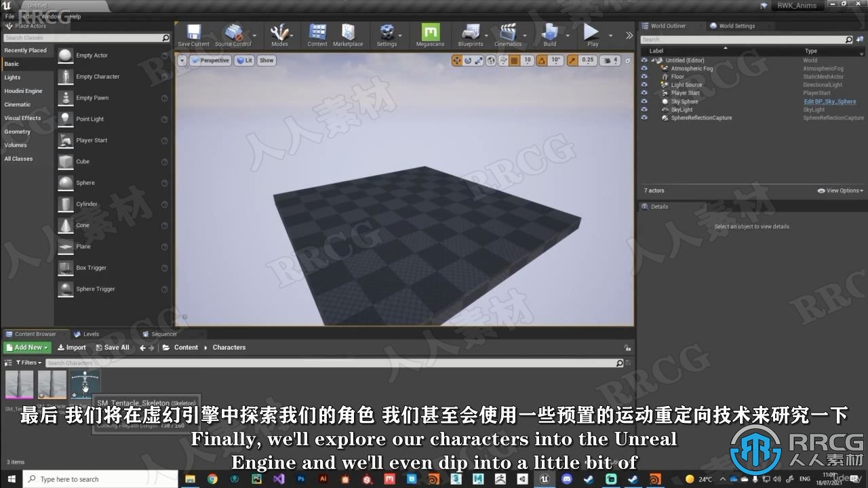
Task: Select Sphere Trigger in Place Actors list
Action: click(x=112, y=289)
